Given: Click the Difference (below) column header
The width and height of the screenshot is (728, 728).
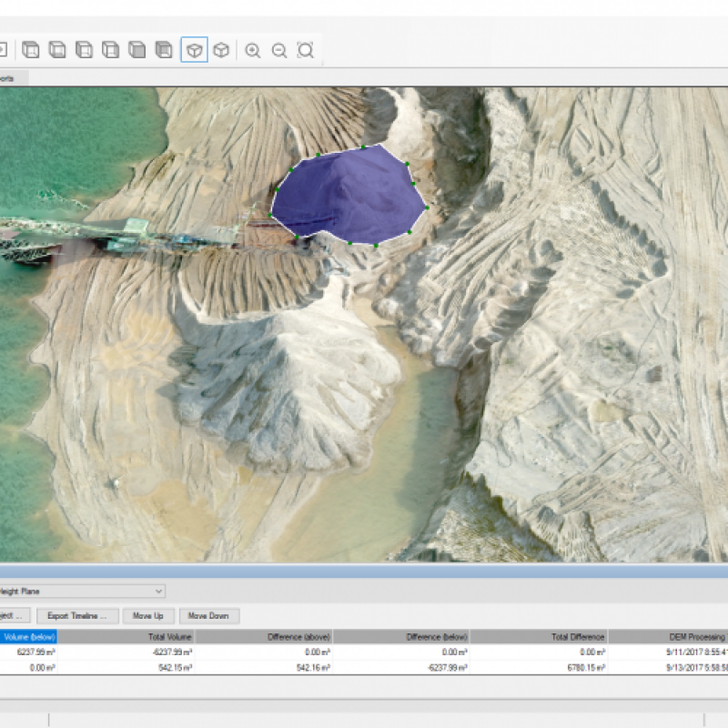Looking at the screenshot, I should point(401,637).
